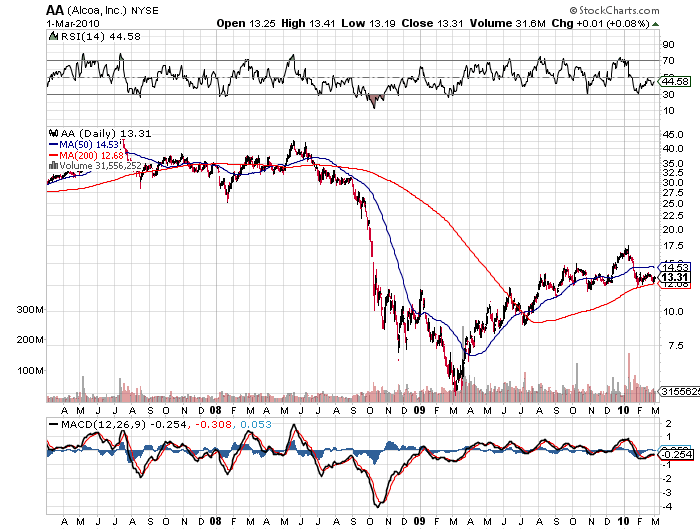Click the -4 label on the MACD axis

[x=667, y=506]
